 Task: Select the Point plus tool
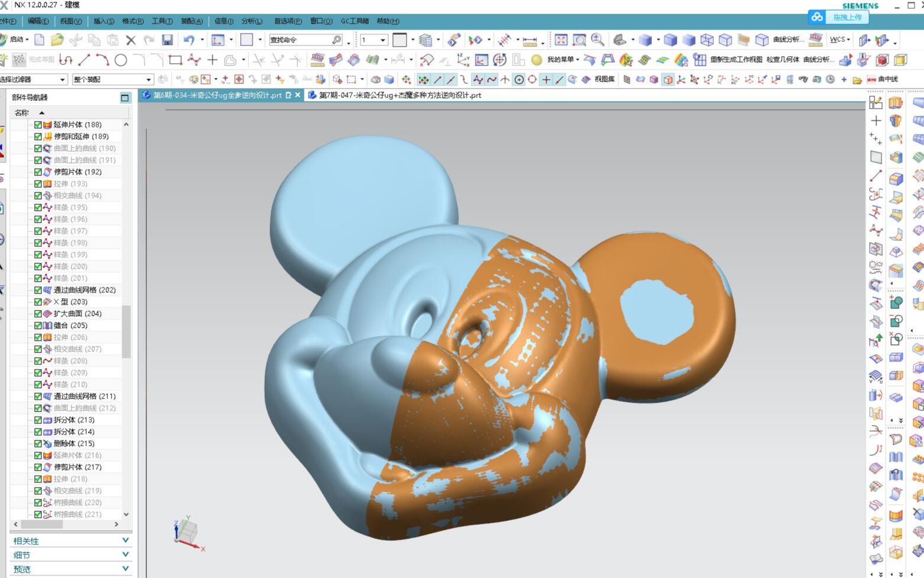(x=212, y=60)
